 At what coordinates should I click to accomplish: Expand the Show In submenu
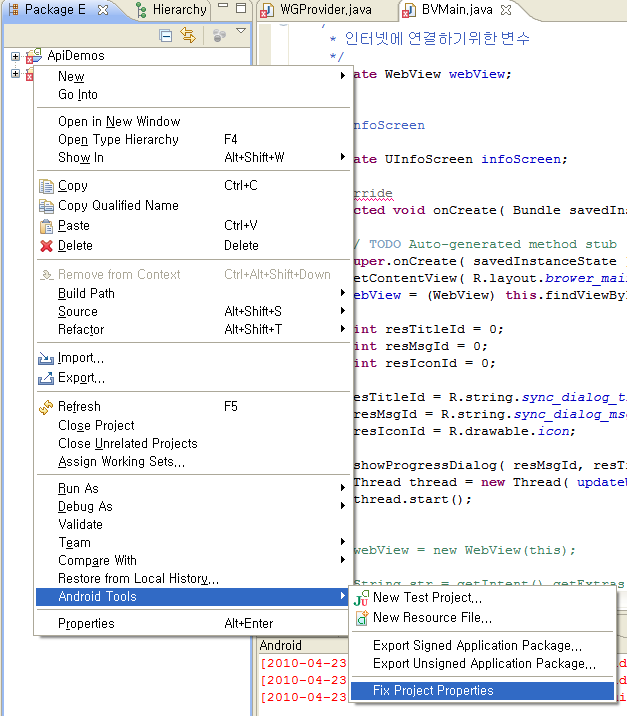[193, 158]
